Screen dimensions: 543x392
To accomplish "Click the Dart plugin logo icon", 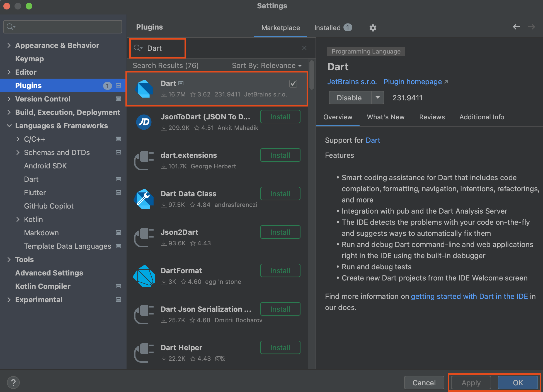I will 144,89.
